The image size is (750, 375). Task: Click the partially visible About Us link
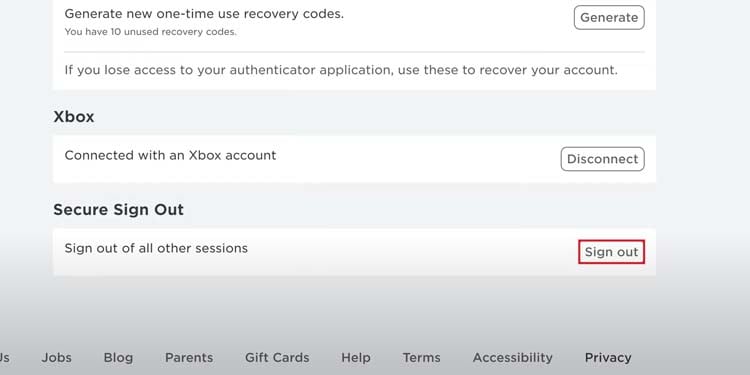coord(4,358)
